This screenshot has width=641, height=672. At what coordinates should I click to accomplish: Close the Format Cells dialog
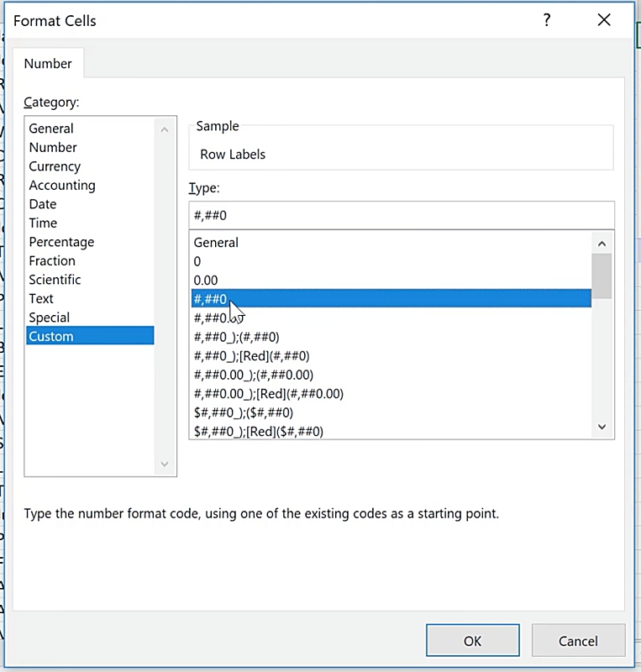coord(603,20)
